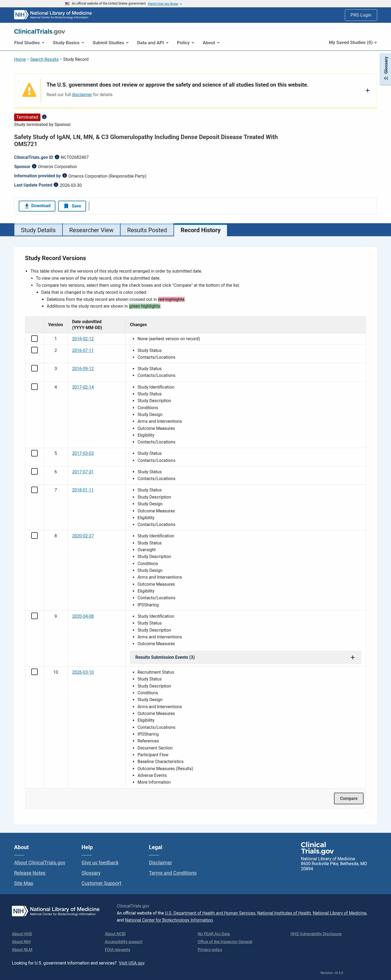Open the Results Posted tab

147,230
